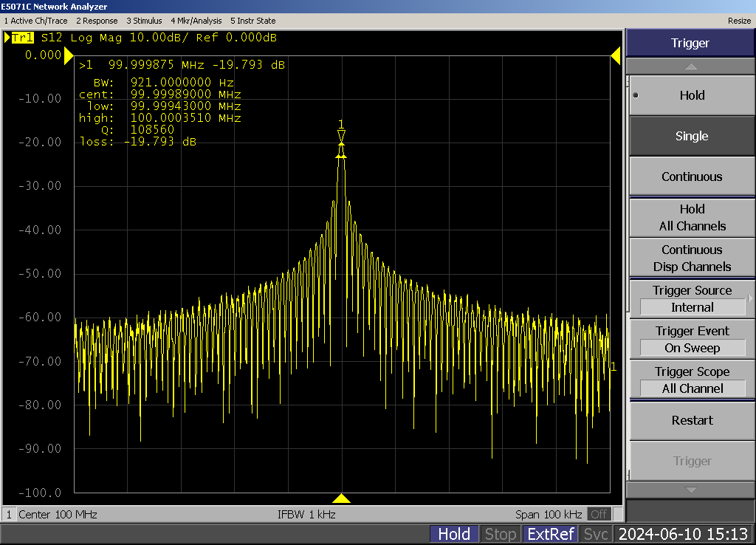Screen dimensions: 756x545
Task: Toggle the Off indicator beside Span
Action: tap(599, 514)
